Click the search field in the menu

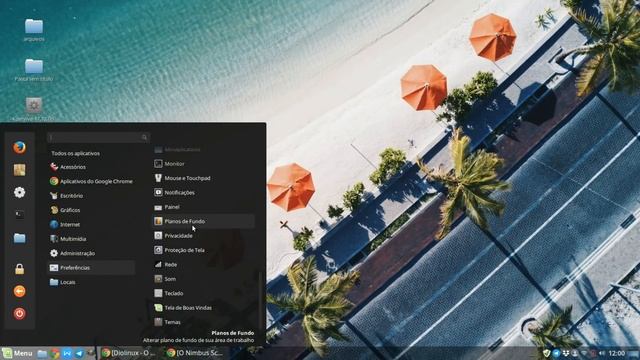pyautogui.click(x=98, y=138)
